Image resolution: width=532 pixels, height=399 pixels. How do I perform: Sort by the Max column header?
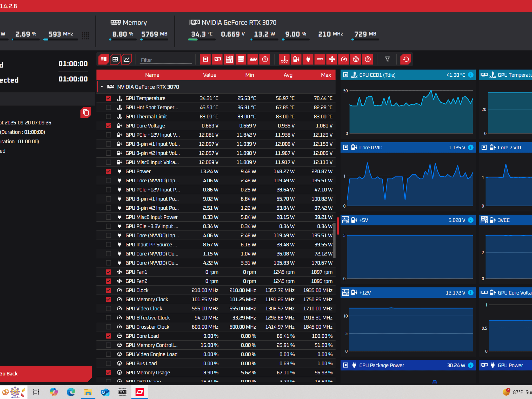click(x=326, y=75)
